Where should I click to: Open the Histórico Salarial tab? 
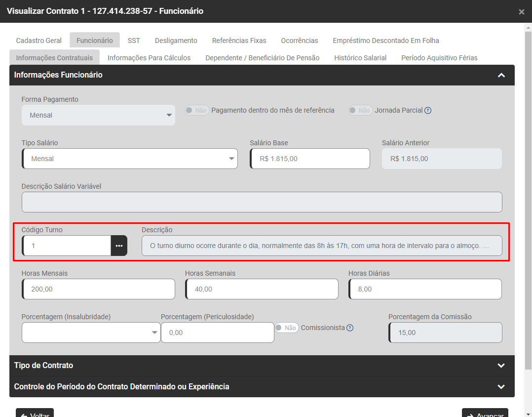click(x=360, y=58)
